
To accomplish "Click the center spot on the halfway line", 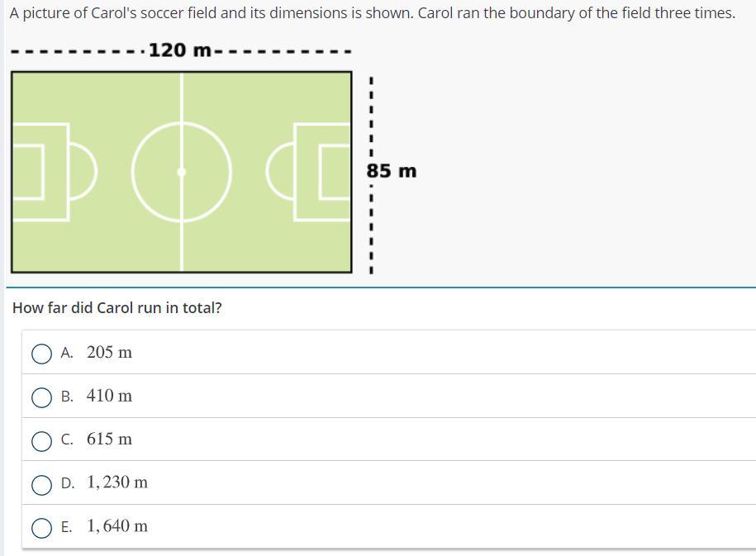I will pos(182,172).
